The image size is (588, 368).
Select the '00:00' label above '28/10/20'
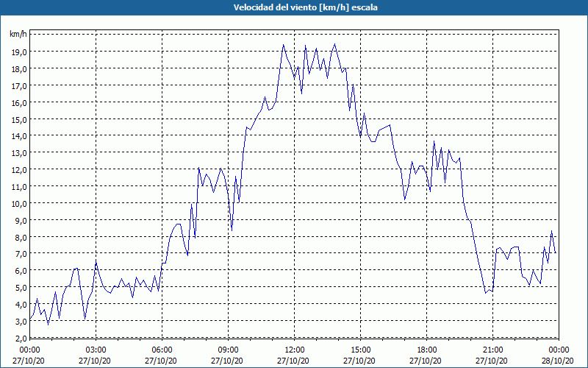pyautogui.click(x=559, y=350)
